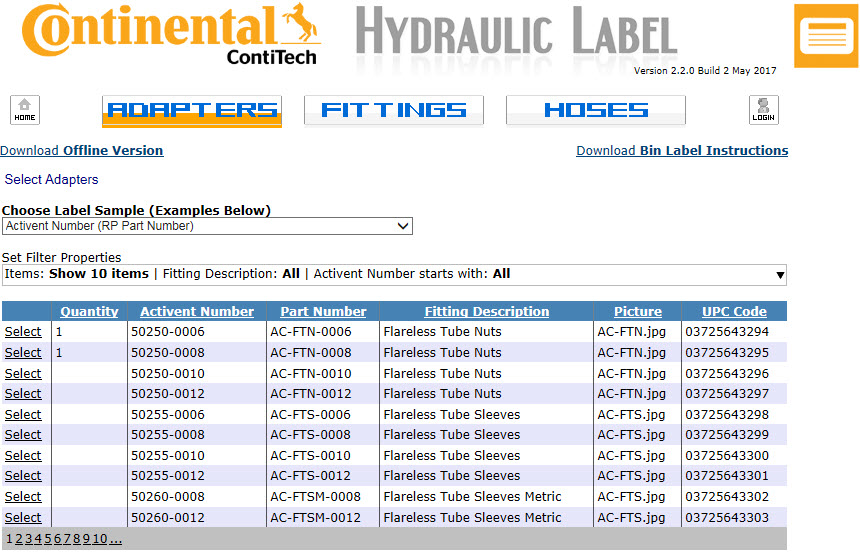Viewport: 860px width, 558px height.
Task: Click the Login icon button
Action: click(763, 110)
